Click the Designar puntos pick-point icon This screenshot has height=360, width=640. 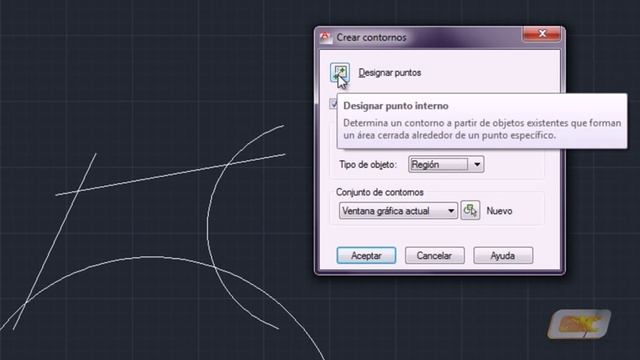(x=340, y=73)
